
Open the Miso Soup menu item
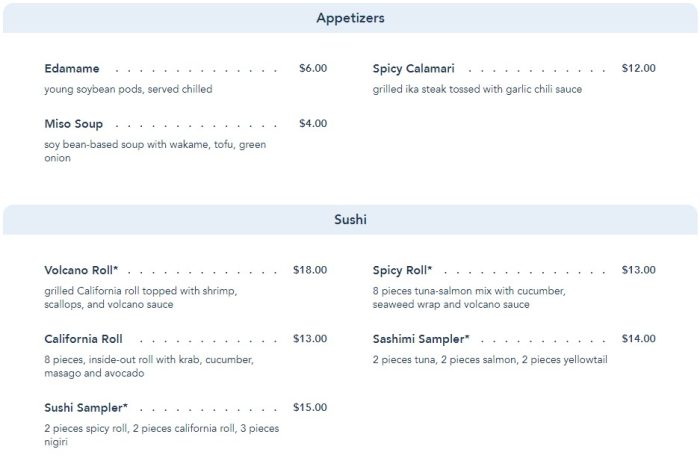[x=74, y=124]
